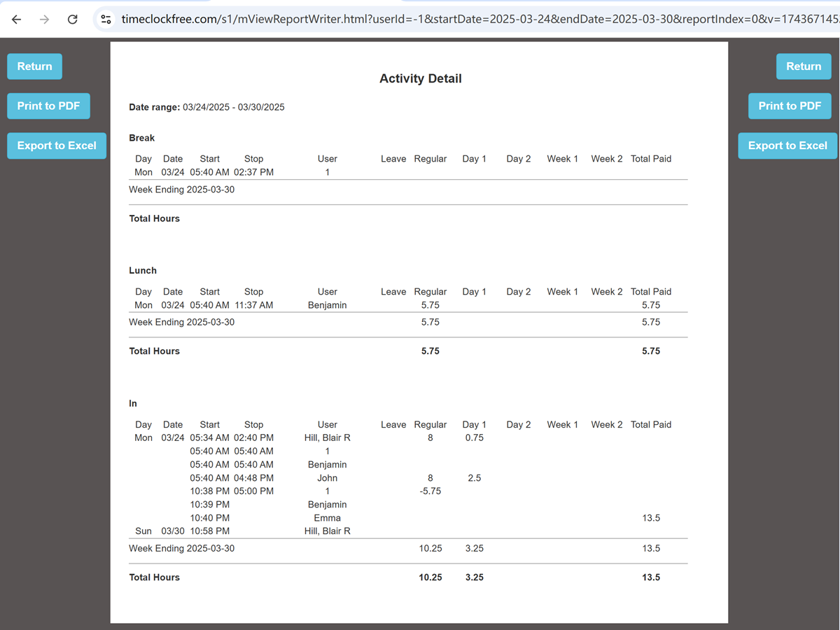This screenshot has height=630, width=840.
Task: Click the left Return button
Action: pos(35,66)
